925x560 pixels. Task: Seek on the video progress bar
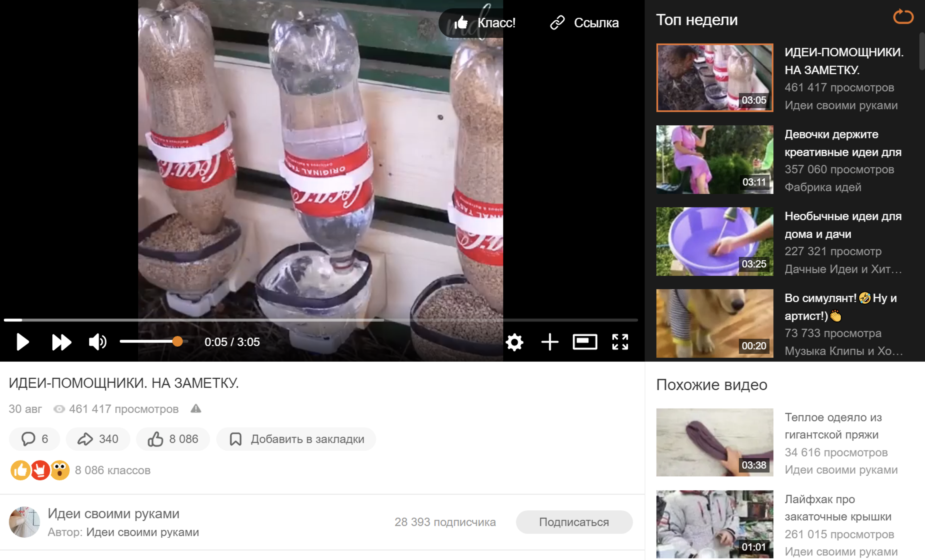pyautogui.click(x=321, y=320)
